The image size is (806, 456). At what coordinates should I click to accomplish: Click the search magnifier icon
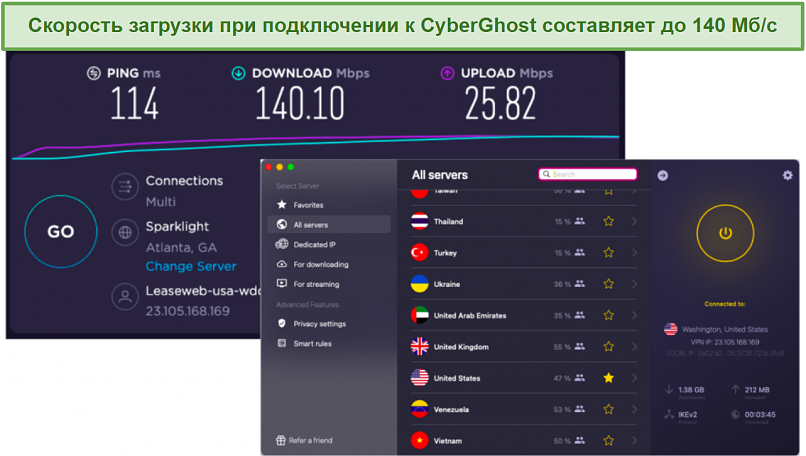tap(546, 174)
